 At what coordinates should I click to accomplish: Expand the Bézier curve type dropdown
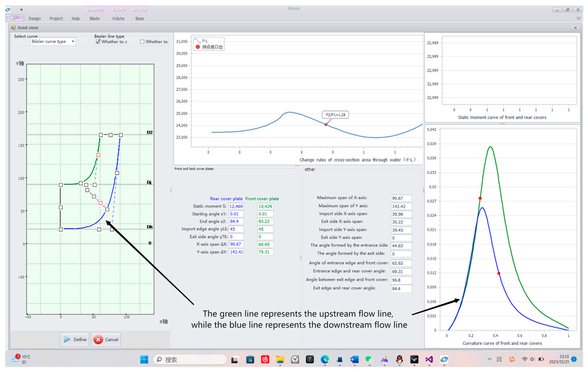click(73, 42)
